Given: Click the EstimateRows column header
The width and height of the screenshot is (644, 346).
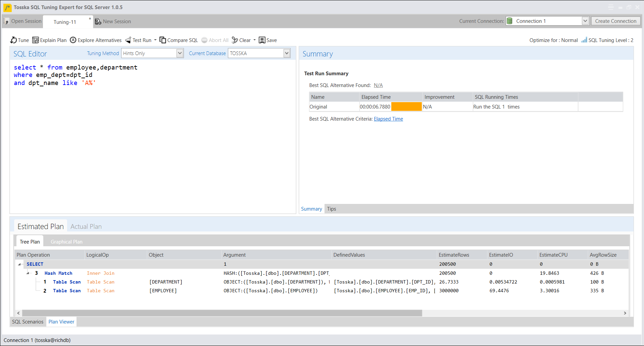Looking at the screenshot, I should [462, 255].
